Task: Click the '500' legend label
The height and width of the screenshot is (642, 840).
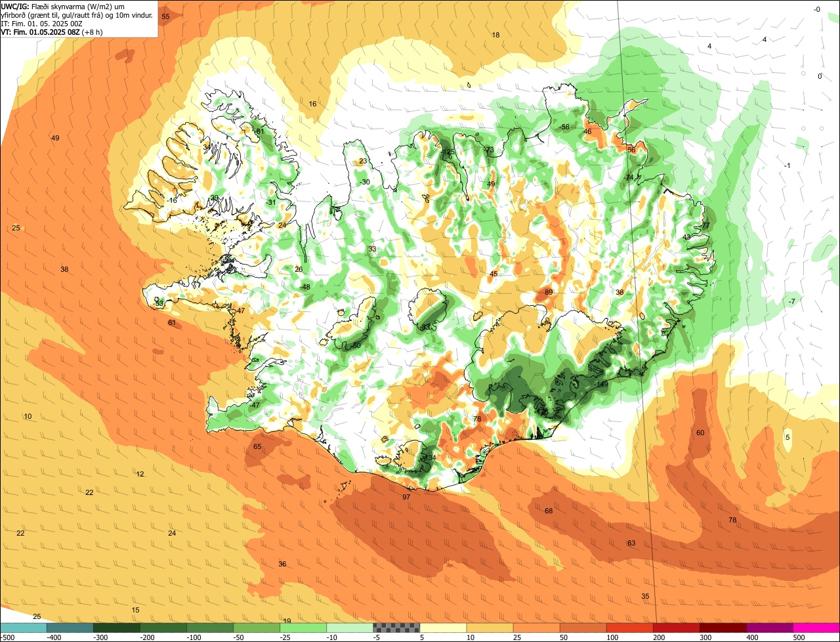Action: [x=799, y=637]
